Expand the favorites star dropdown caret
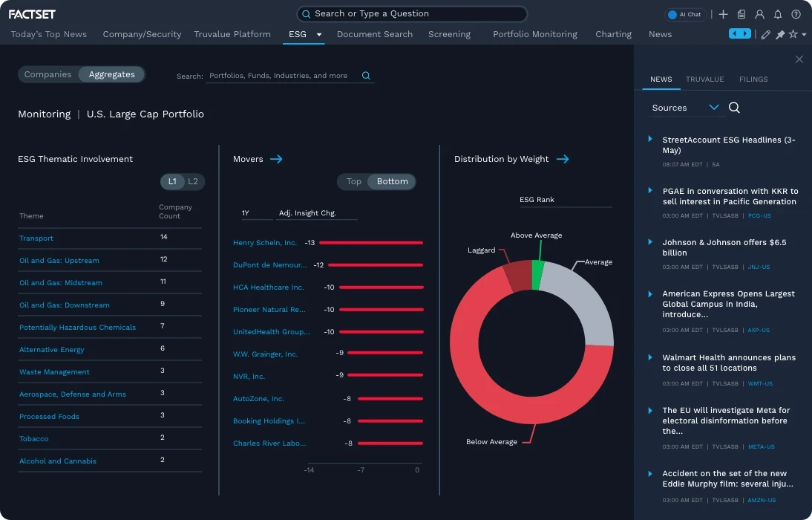Viewport: 812px width, 520px height. [x=804, y=34]
